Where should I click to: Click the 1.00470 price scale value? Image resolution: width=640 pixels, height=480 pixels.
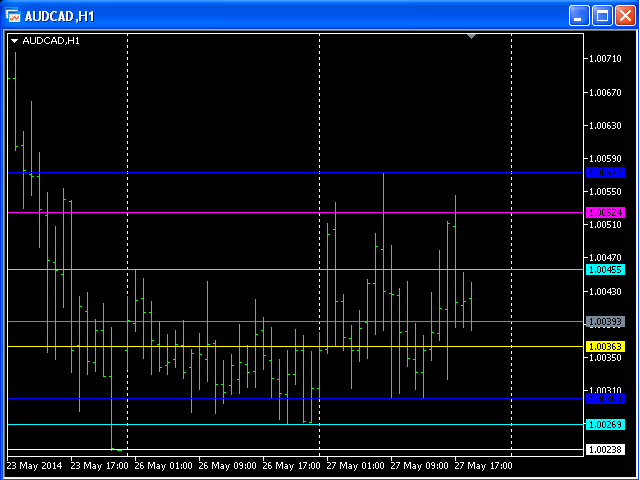(x=605, y=258)
